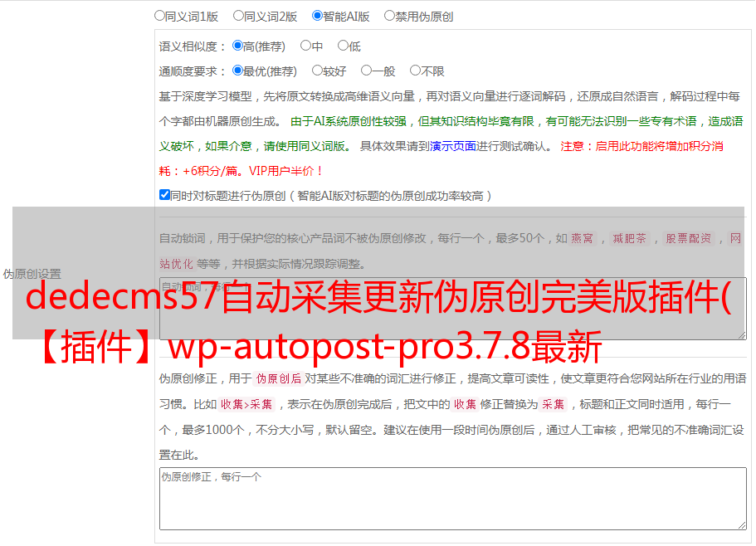This screenshot has height=546, width=756.
Task: Click the 语义相似度 label
Action: (x=193, y=46)
